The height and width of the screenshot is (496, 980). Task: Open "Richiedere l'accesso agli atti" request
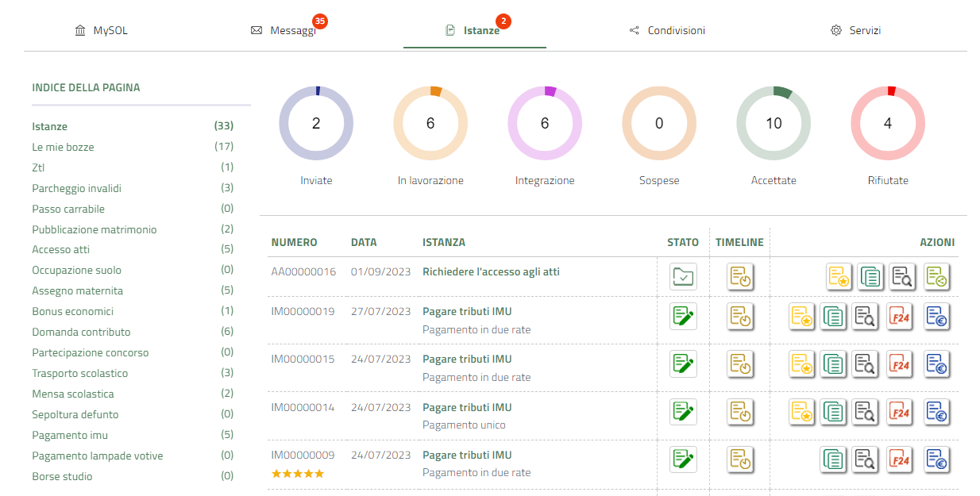click(491, 271)
